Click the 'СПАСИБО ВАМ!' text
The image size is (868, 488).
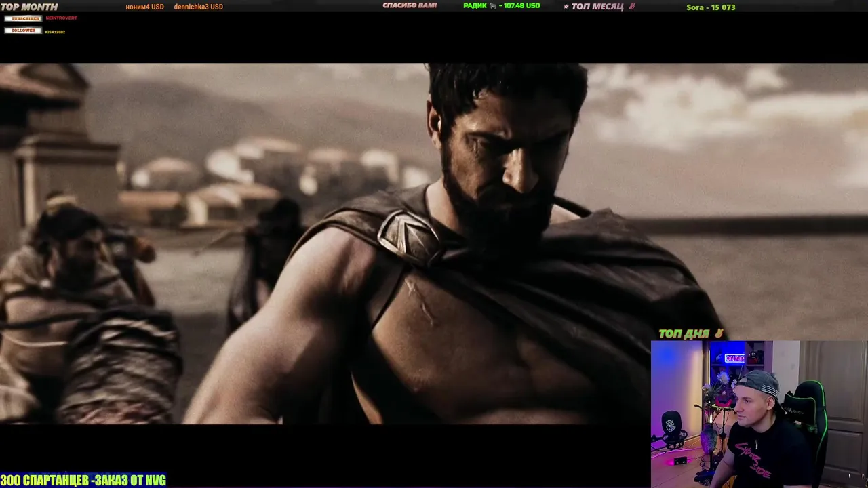point(410,6)
